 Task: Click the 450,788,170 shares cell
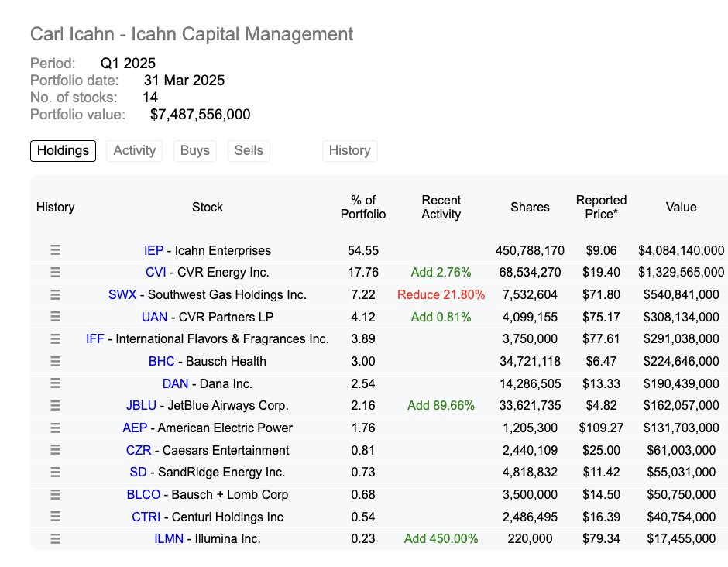pos(530,250)
